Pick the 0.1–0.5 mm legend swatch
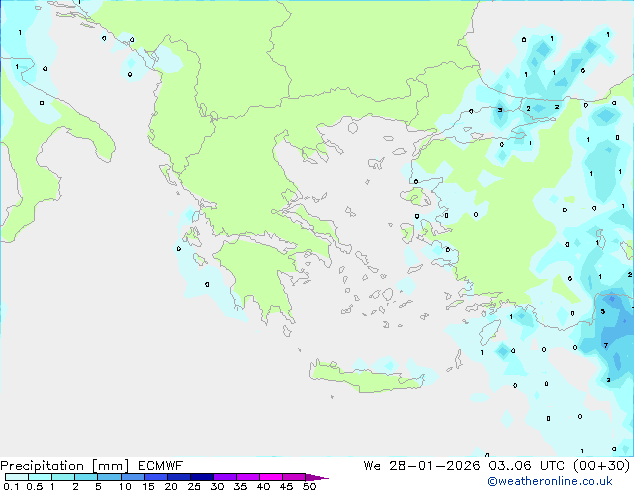Screen dimensions: 634x490 (17, 477)
